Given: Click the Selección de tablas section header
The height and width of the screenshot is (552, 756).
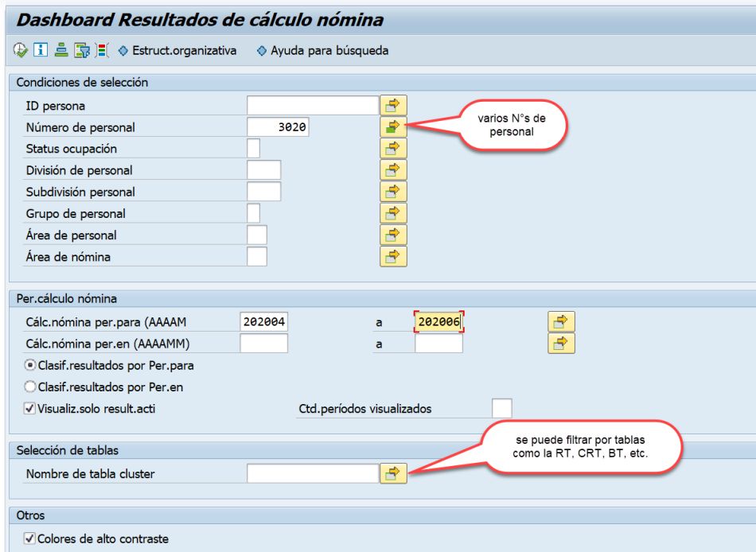Looking at the screenshot, I should (x=68, y=450).
